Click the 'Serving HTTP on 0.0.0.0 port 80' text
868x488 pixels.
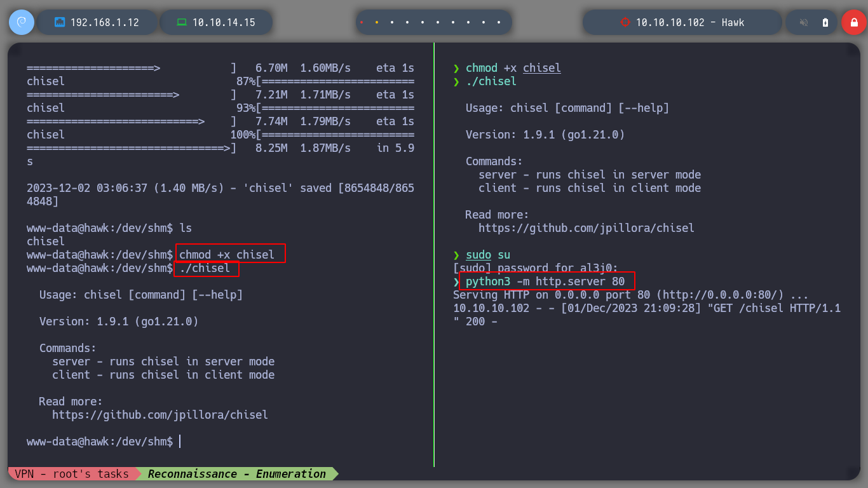[x=552, y=295]
